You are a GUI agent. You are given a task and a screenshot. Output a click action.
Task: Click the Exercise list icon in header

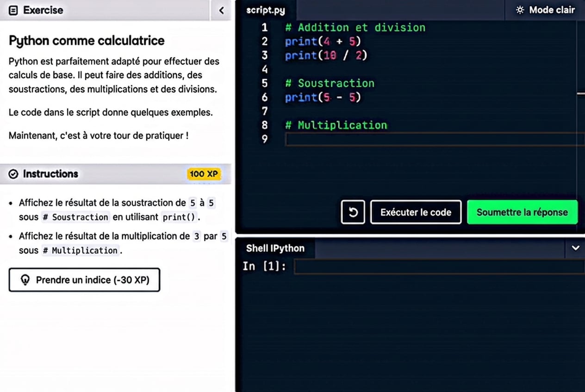pos(13,10)
